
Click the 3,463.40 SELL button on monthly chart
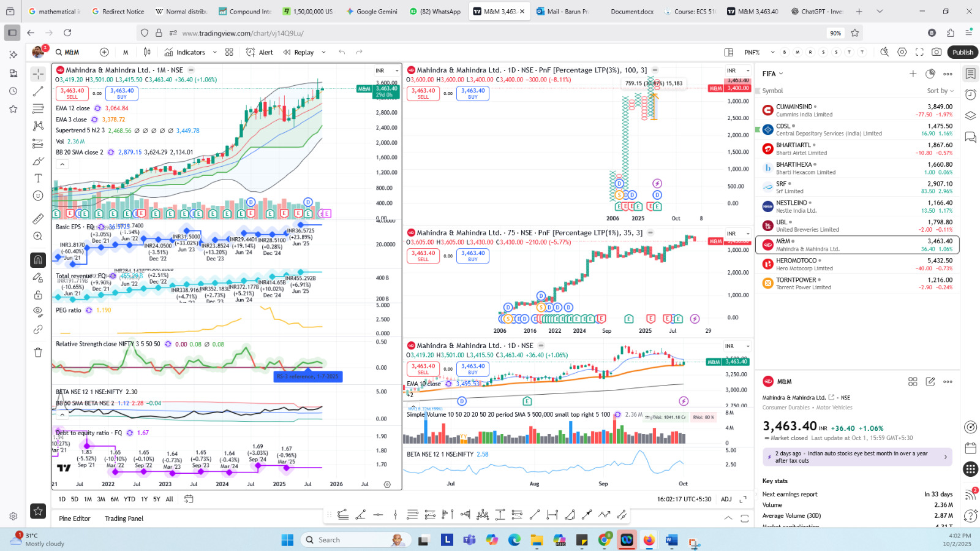72,93
